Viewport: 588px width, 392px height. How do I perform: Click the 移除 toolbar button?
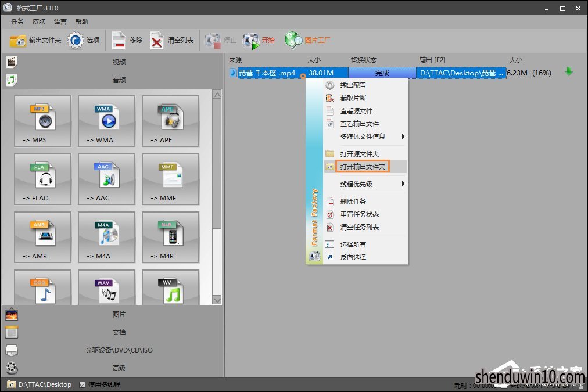[127, 40]
